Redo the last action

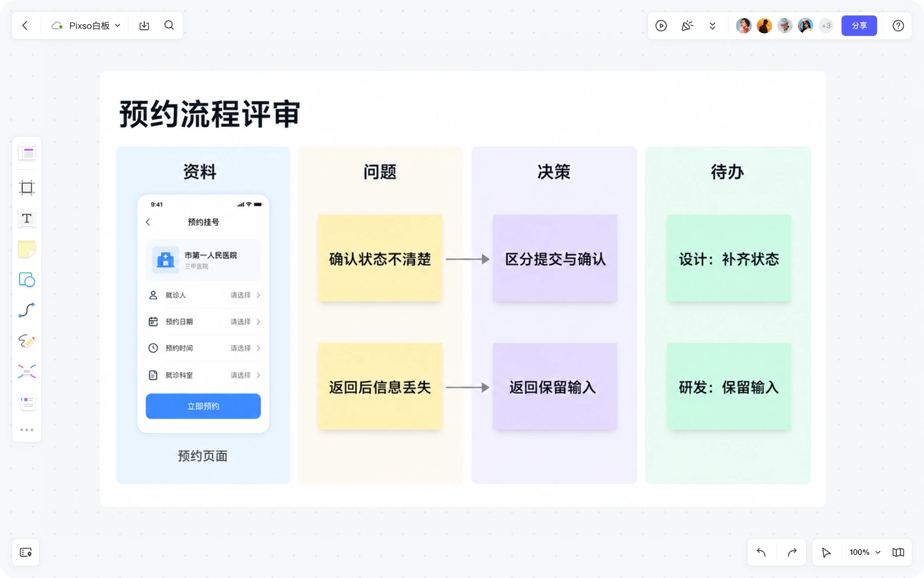coord(792,552)
